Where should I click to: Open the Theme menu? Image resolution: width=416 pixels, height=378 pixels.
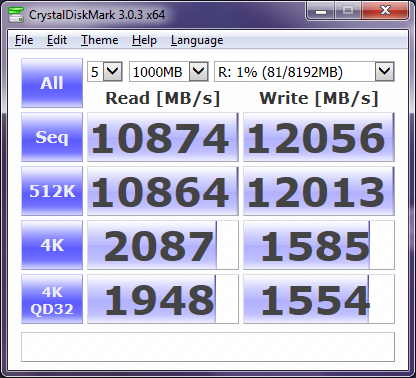99,40
